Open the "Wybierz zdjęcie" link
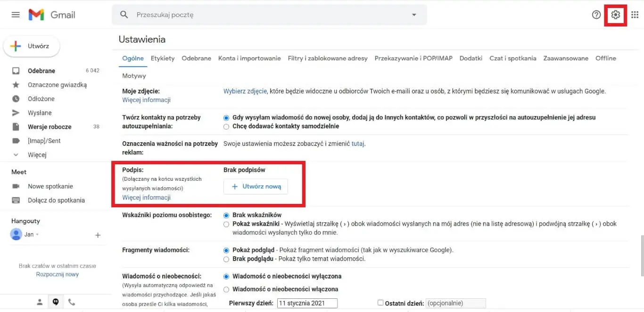Screen dimensions: 644x312 245,91
